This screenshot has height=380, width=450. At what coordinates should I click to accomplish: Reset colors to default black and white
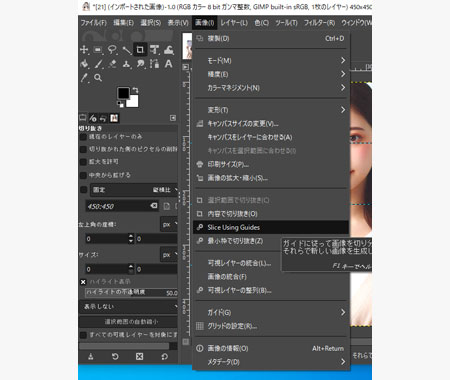pyautogui.click(x=120, y=104)
